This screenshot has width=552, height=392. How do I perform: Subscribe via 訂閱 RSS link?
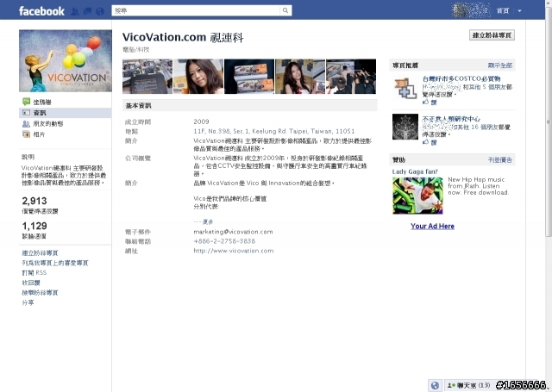coord(34,273)
